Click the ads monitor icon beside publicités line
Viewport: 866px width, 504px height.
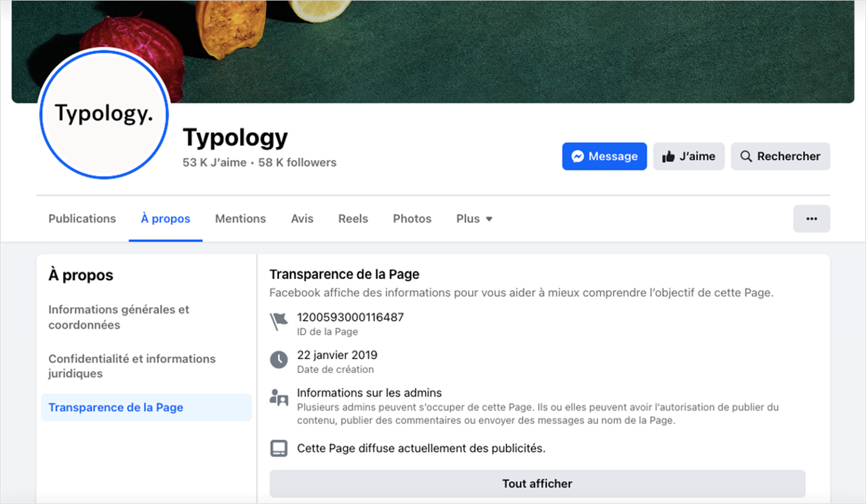click(279, 449)
